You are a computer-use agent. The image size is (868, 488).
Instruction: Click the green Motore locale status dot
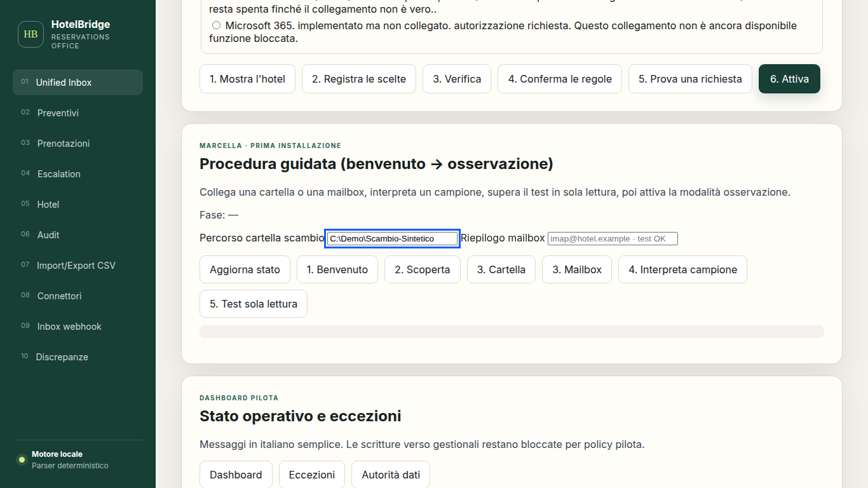pyautogui.click(x=22, y=459)
